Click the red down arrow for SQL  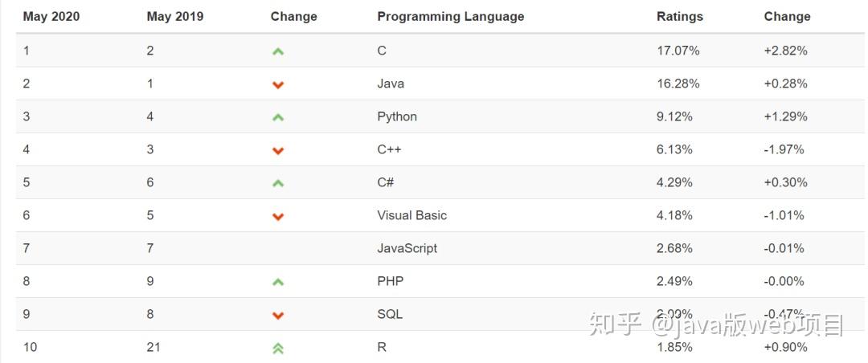coord(278,315)
